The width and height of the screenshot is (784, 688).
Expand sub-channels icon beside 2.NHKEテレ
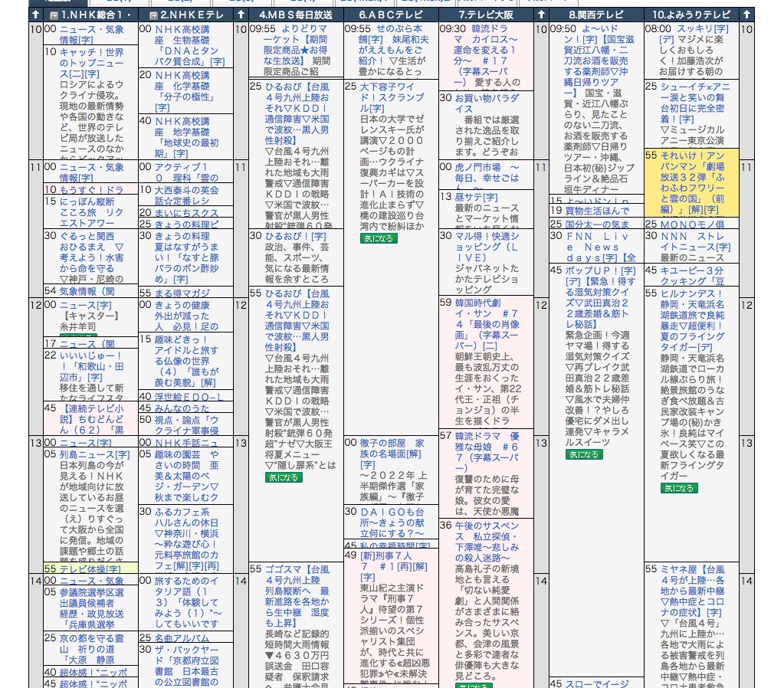pos(154,15)
